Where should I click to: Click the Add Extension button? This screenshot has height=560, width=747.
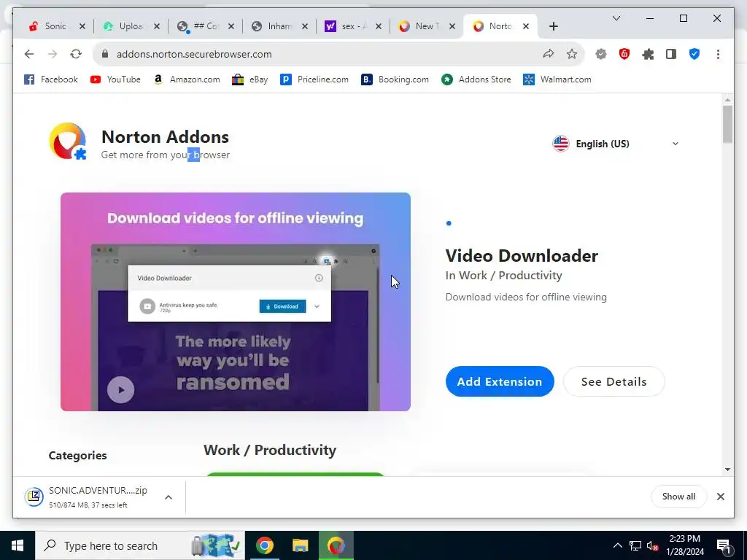click(500, 381)
